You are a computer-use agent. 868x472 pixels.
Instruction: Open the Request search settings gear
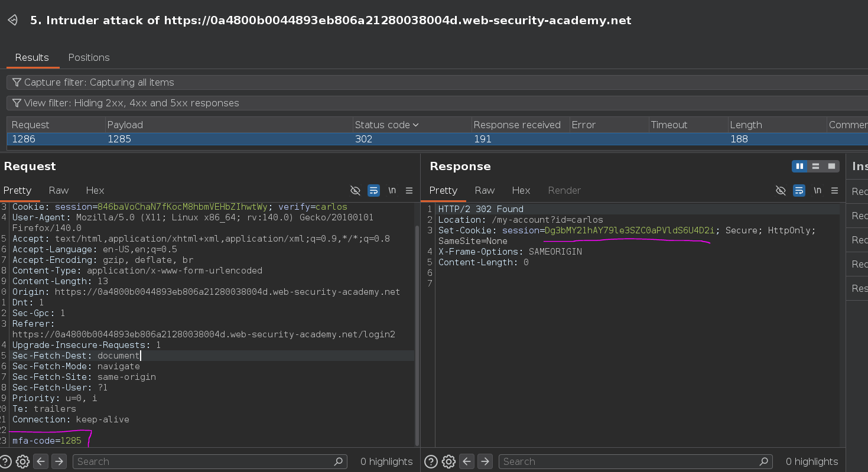point(22,461)
